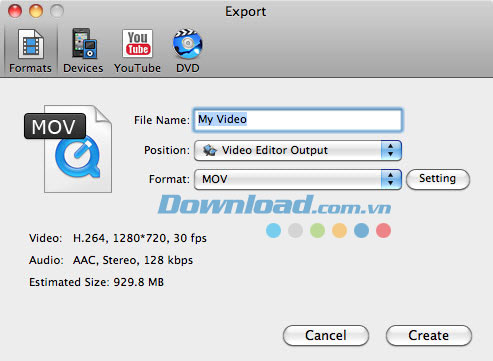Switch to the Devices export tab
Screen dimensions: 493x361
point(83,51)
